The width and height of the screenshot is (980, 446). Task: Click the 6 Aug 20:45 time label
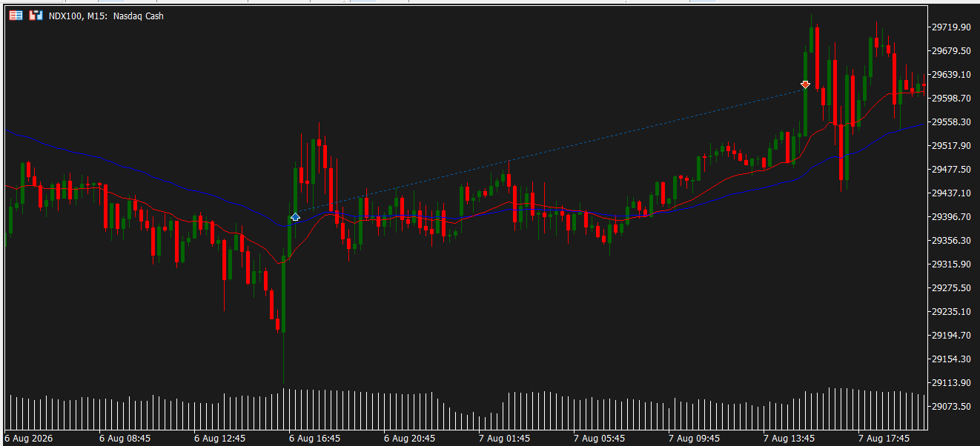[x=409, y=439]
